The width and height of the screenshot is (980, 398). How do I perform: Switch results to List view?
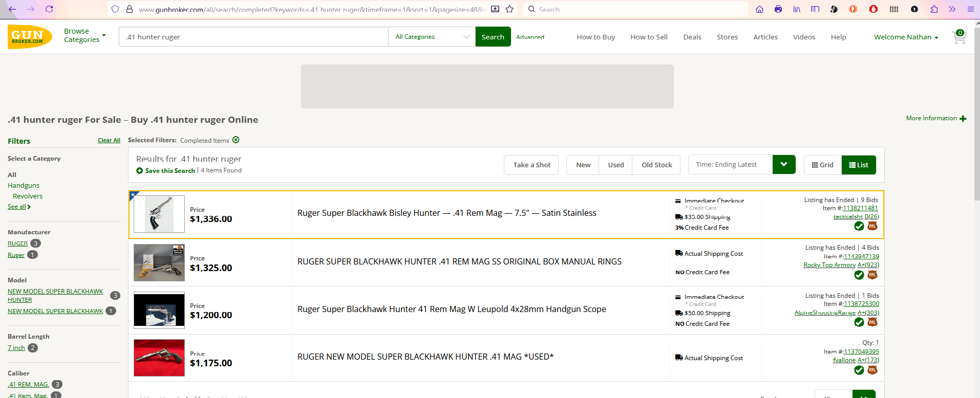point(859,165)
